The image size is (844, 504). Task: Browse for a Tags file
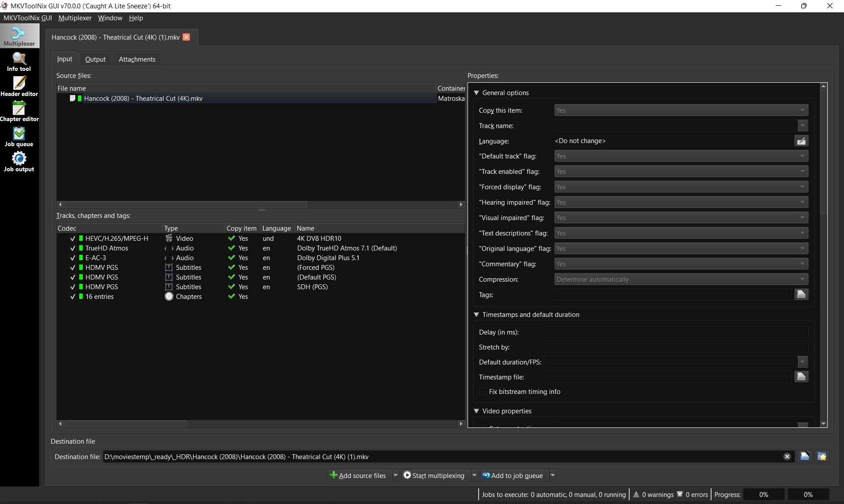click(801, 294)
